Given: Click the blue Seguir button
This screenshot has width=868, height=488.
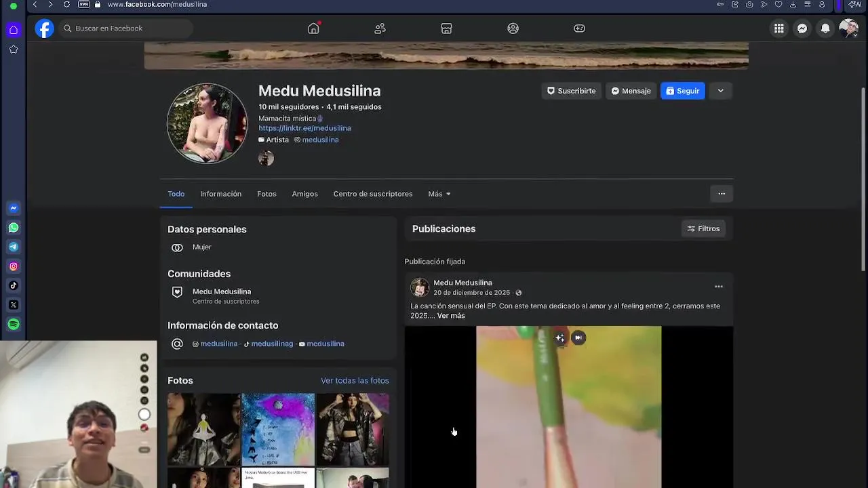Looking at the screenshot, I should [x=682, y=91].
